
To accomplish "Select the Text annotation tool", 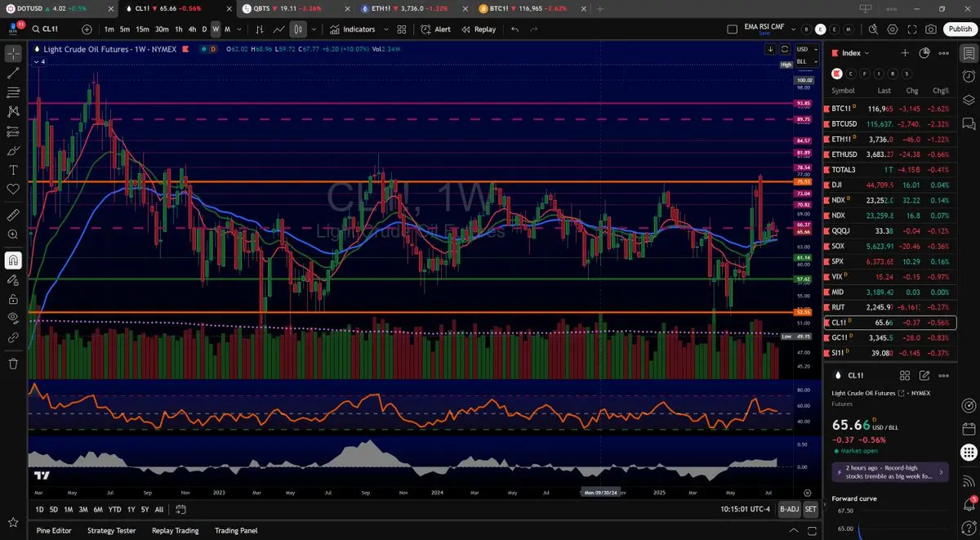I will [13, 170].
